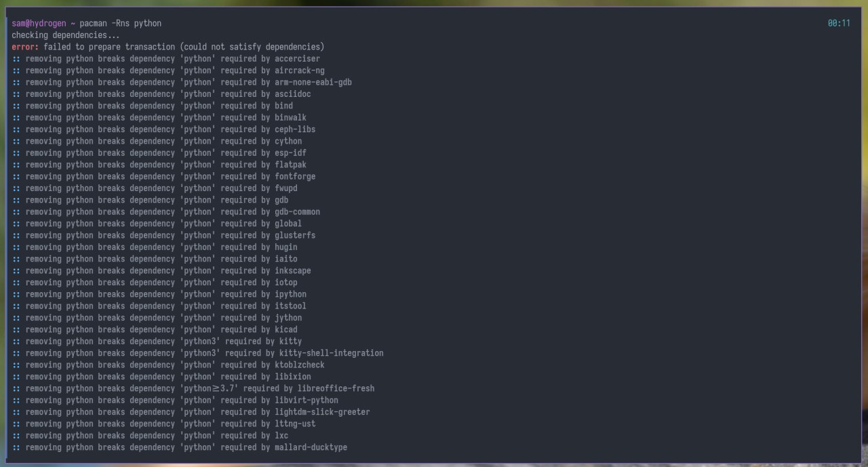Click the package name 'fontforge'
Image resolution: width=868 pixels, height=467 pixels.
pos(295,177)
